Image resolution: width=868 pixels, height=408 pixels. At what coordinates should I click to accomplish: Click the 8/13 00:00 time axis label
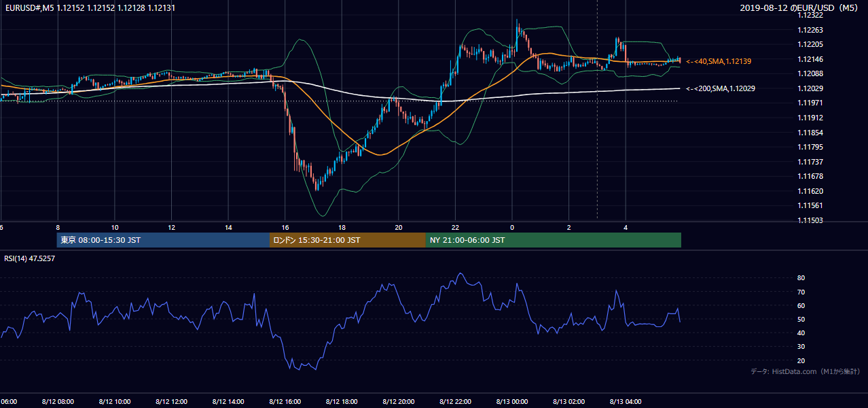tap(512, 402)
